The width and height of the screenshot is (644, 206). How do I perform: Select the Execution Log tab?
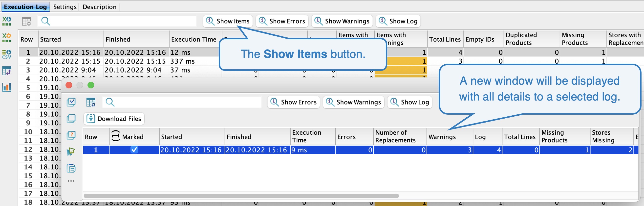coord(25,7)
